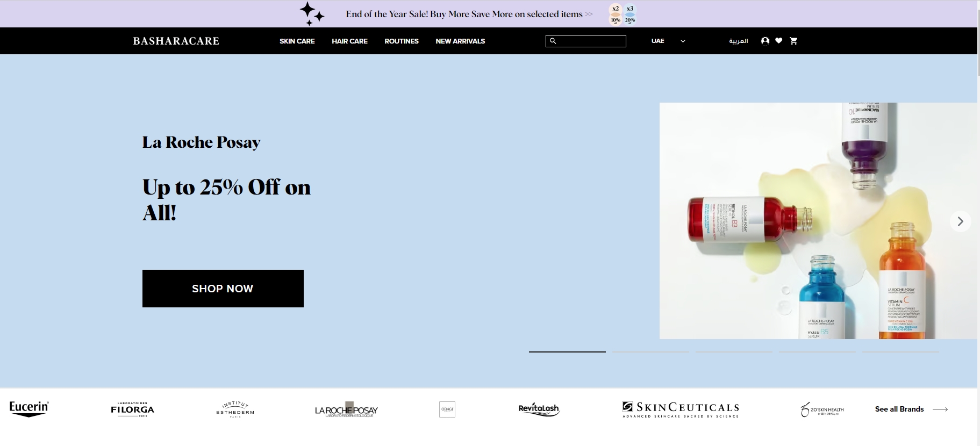Click the La Roche Posay heading text

[202, 142]
